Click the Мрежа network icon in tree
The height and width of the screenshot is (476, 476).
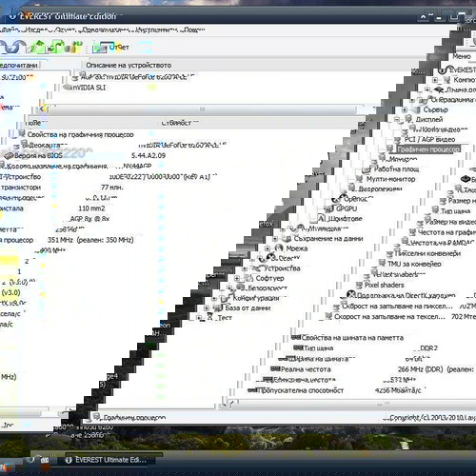click(279, 248)
